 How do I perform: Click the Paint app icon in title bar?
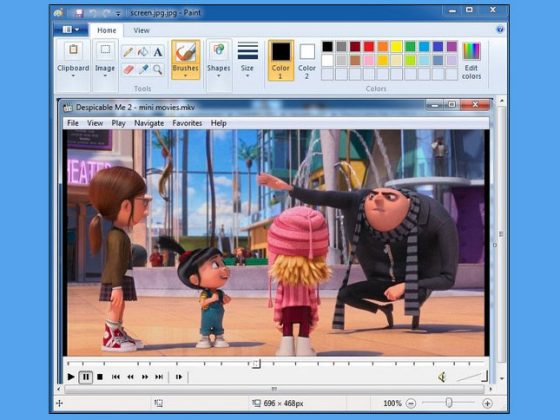click(59, 13)
